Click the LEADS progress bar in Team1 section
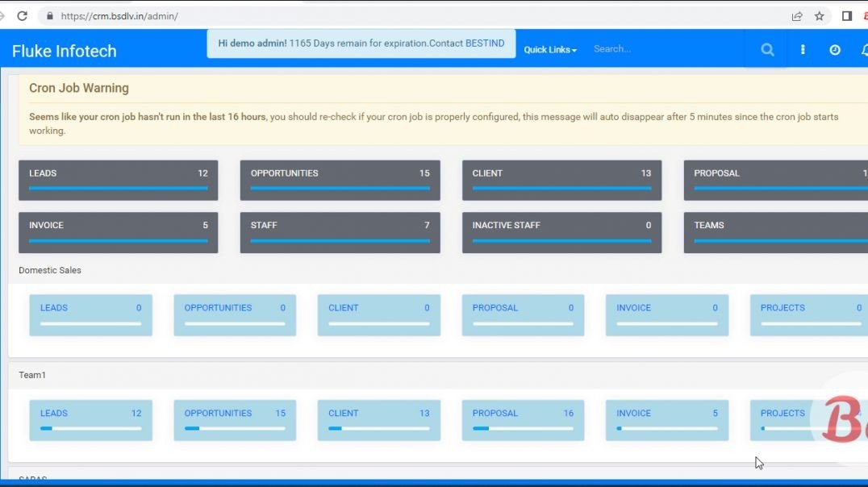Viewport: 868px width, 487px height. [x=90, y=430]
